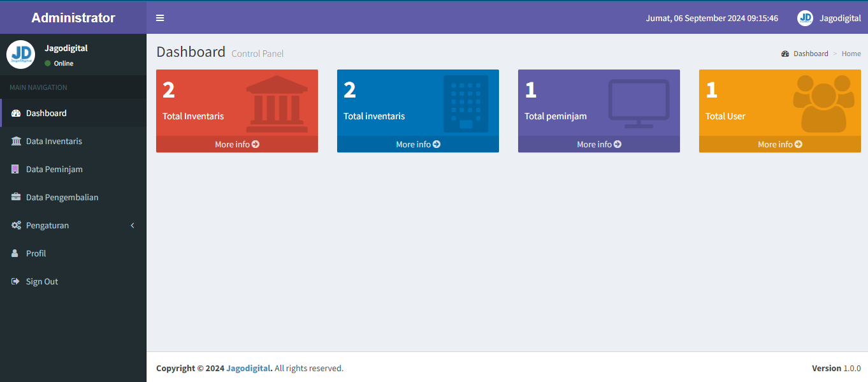Click the bank icon beside Data Inventaris
Viewport: 868px width, 382px height.
[16, 141]
